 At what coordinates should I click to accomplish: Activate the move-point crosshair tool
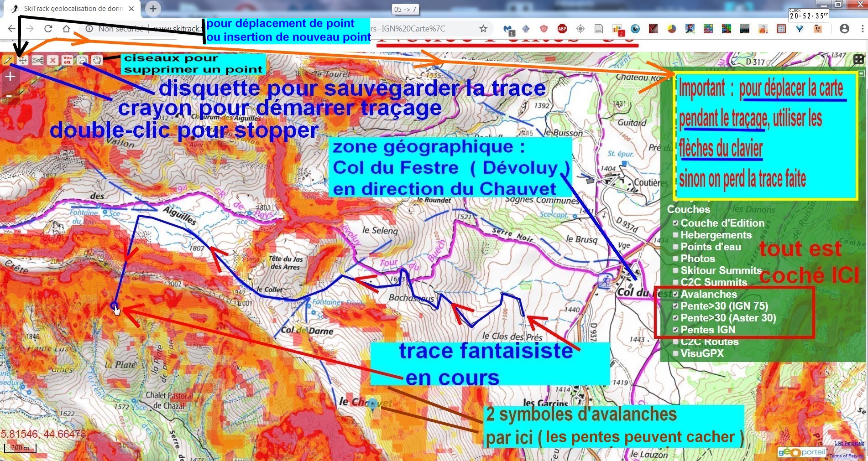pos(22,60)
